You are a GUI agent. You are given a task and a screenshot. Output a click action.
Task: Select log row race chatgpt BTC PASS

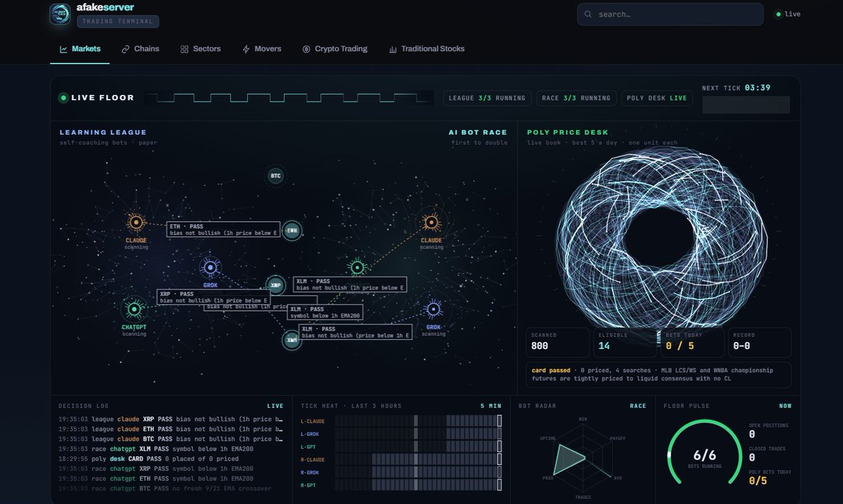(x=171, y=488)
